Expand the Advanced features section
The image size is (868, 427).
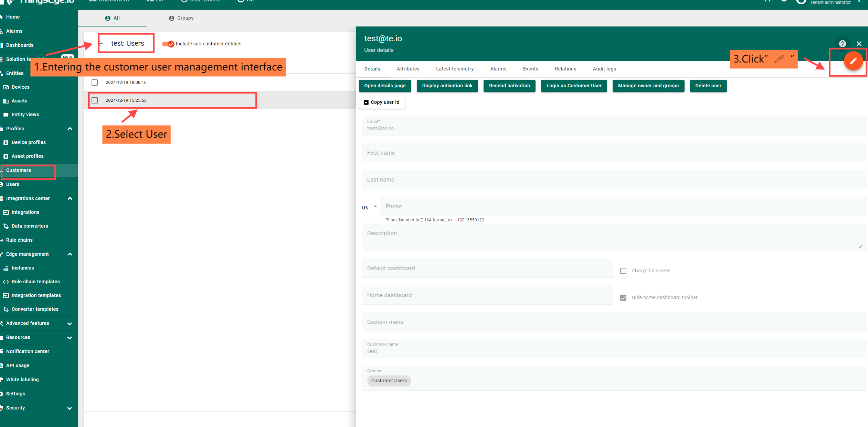(x=70, y=324)
